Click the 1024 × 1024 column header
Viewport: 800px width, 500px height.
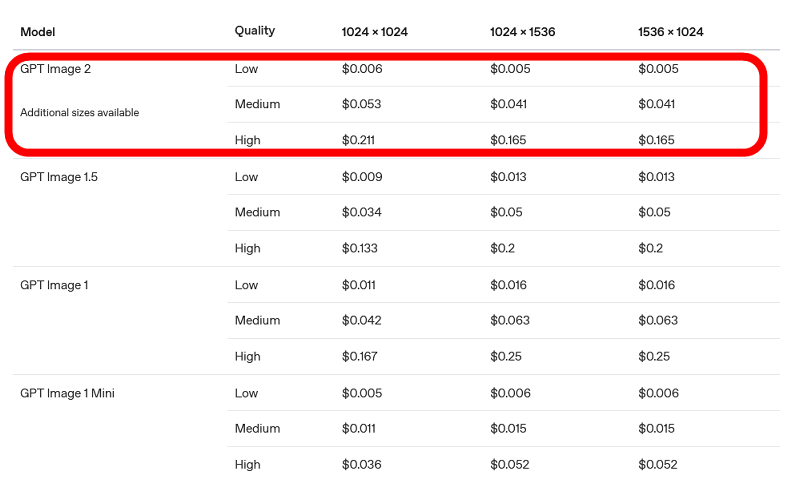(375, 32)
